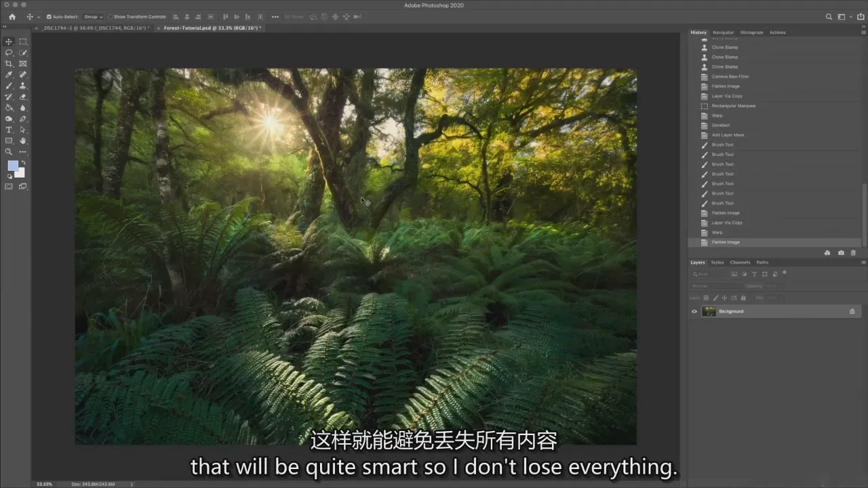This screenshot has height=488, width=868.
Task: Select the Eyedropper tool
Action: click(9, 75)
